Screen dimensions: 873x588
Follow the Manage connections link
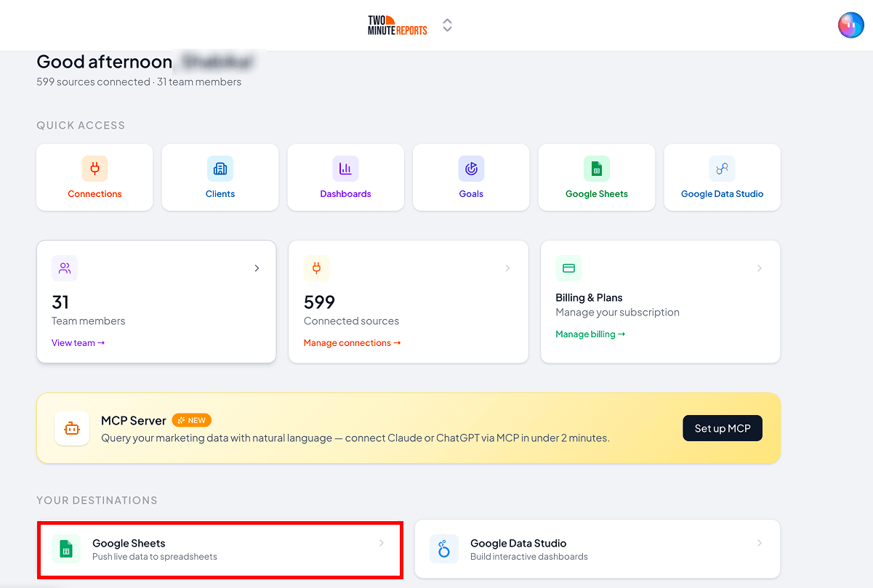point(353,343)
